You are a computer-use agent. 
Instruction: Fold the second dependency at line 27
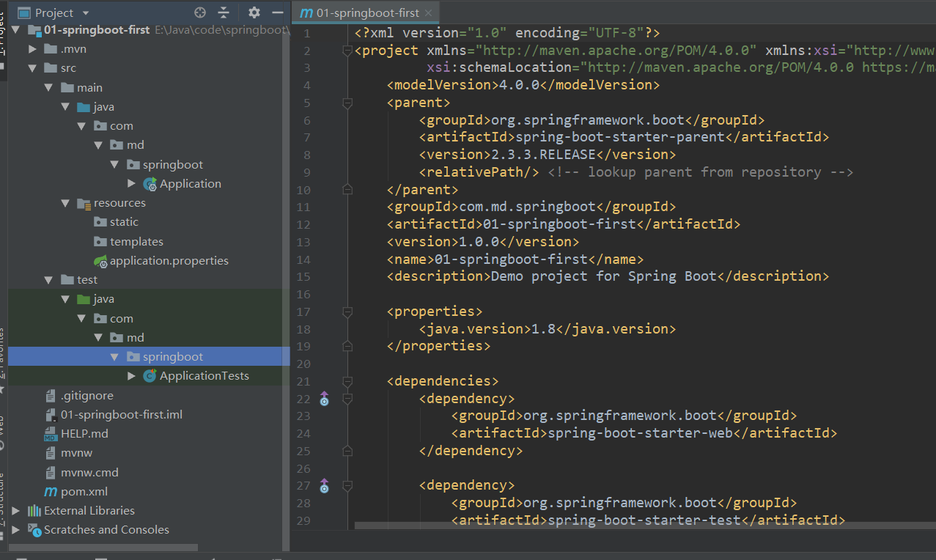[347, 485]
